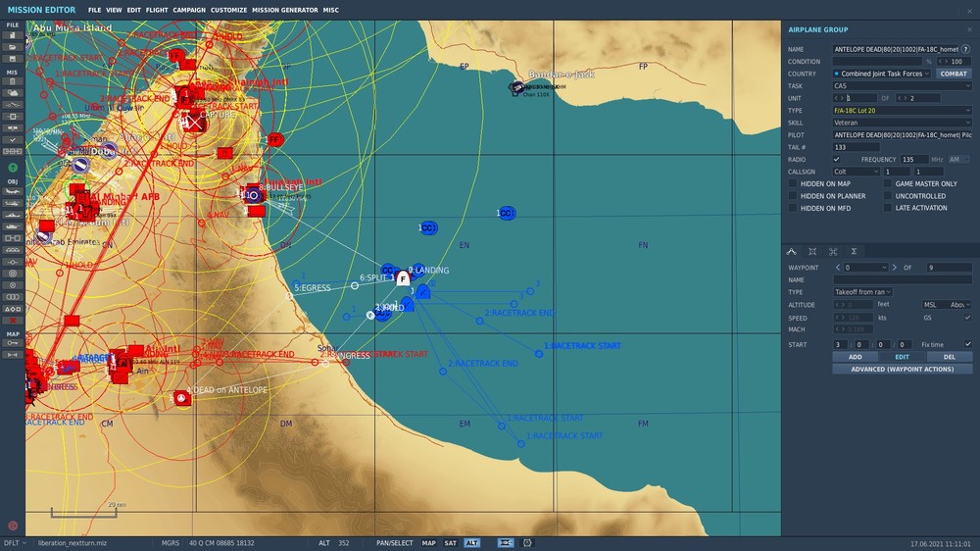Image resolution: width=980 pixels, height=551 pixels.
Task: Click ruler icon in bottom status bar
Action: coord(505,543)
